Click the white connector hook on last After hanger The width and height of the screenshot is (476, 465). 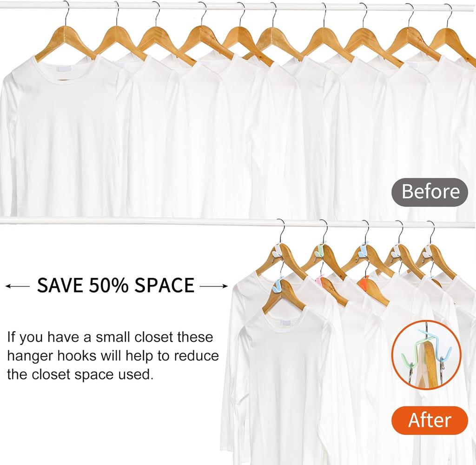point(427,251)
